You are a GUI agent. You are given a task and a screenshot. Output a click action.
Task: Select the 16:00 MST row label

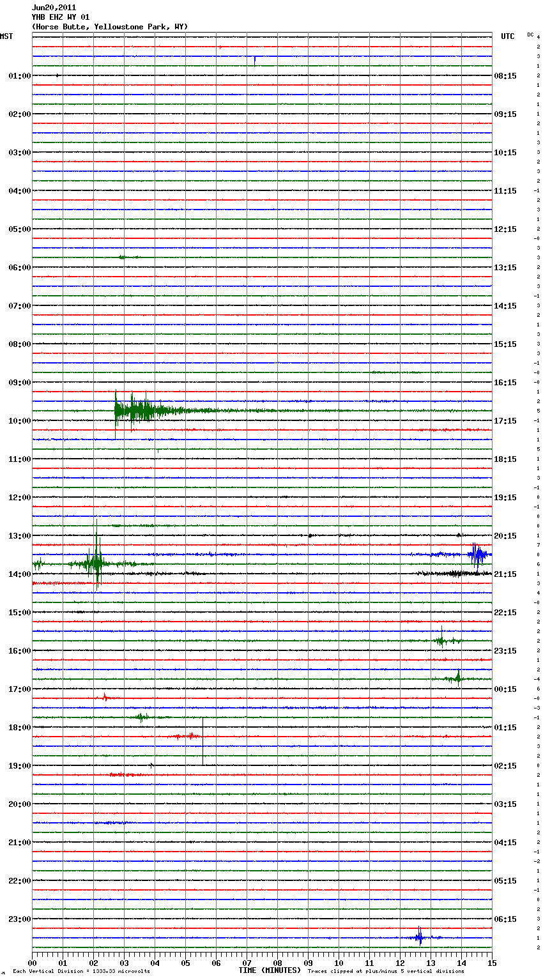[20, 651]
